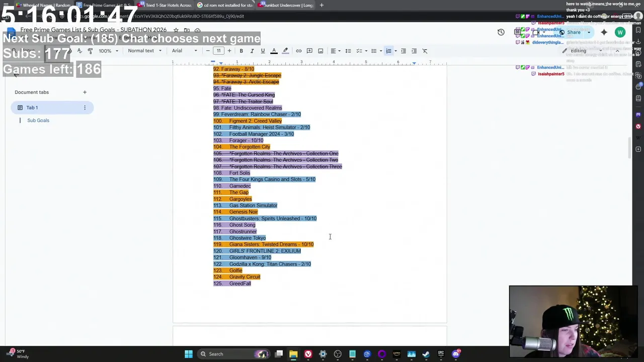Toggle underline formatting in toolbar
644x362 pixels.
click(x=263, y=51)
